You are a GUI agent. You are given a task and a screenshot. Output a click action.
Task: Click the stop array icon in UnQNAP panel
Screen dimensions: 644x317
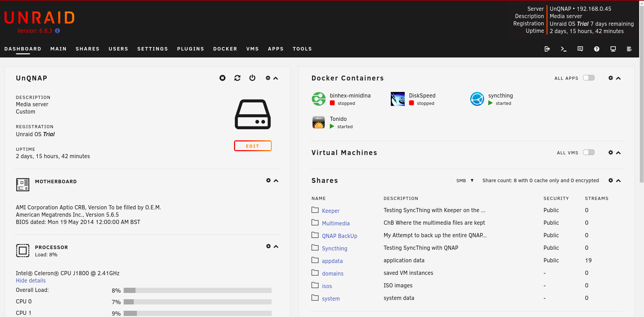[x=222, y=78]
